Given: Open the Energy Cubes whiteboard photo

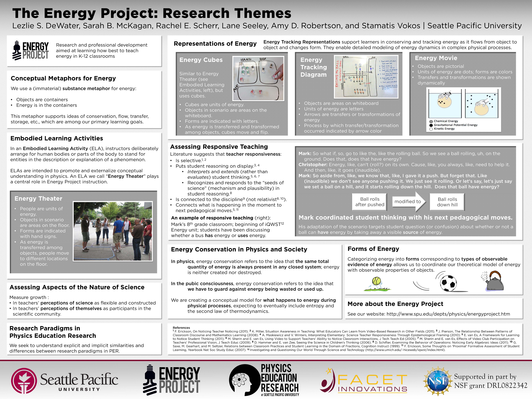Looking at the screenshot, I should tap(258, 78).
